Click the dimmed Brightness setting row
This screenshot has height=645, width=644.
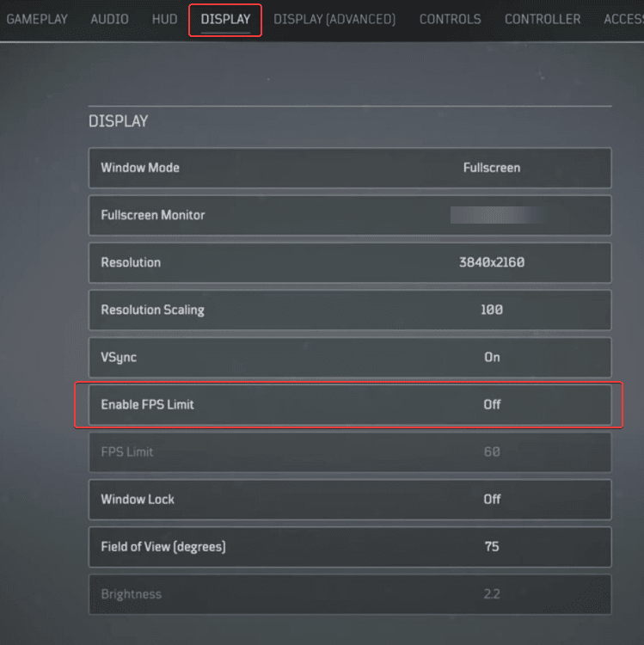350,593
